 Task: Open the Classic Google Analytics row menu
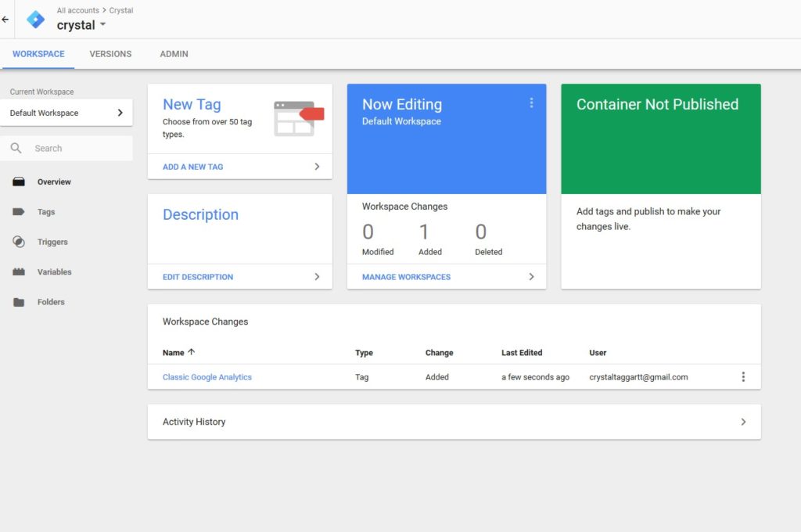click(x=743, y=376)
